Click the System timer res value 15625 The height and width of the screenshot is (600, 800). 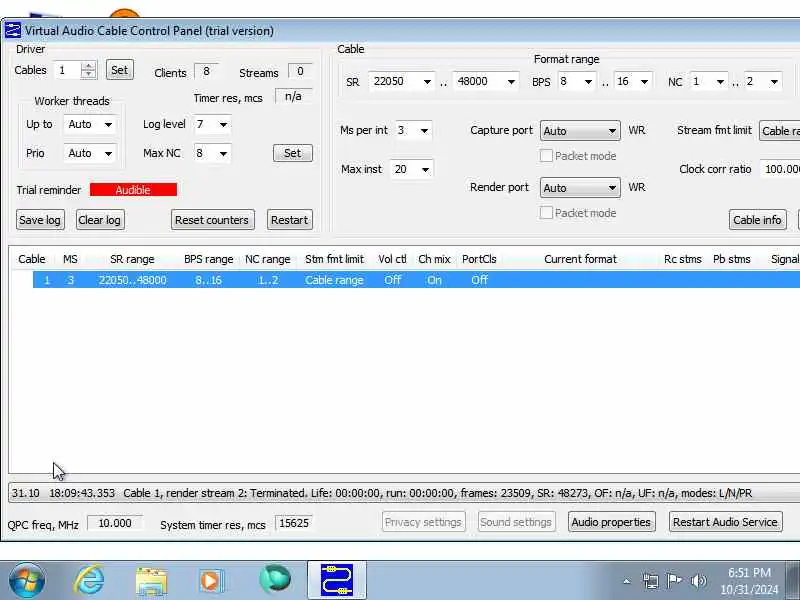[294, 523]
